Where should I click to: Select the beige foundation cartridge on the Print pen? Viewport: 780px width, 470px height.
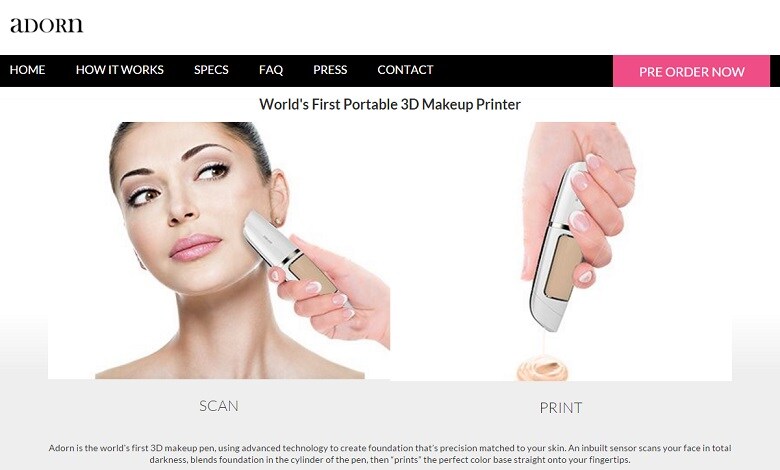click(563, 267)
